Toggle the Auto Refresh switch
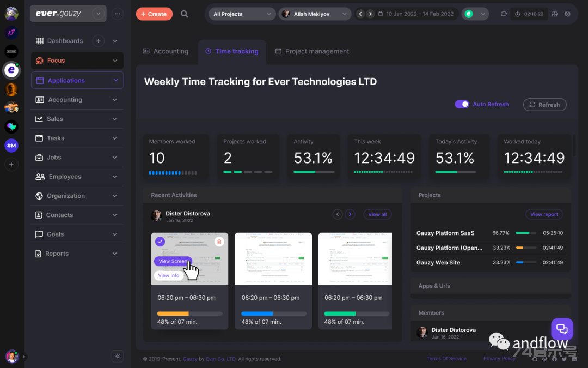Image resolution: width=588 pixels, height=368 pixels. pos(462,104)
